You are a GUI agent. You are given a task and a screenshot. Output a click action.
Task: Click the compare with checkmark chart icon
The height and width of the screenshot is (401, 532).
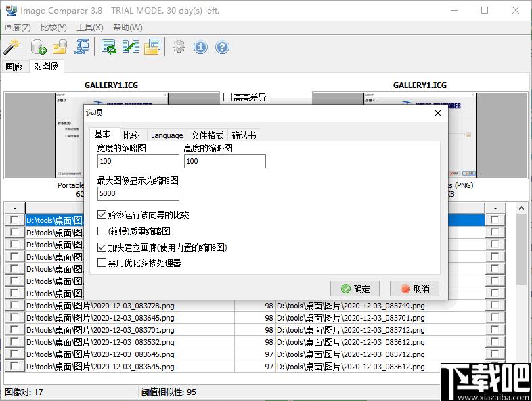coord(130,47)
